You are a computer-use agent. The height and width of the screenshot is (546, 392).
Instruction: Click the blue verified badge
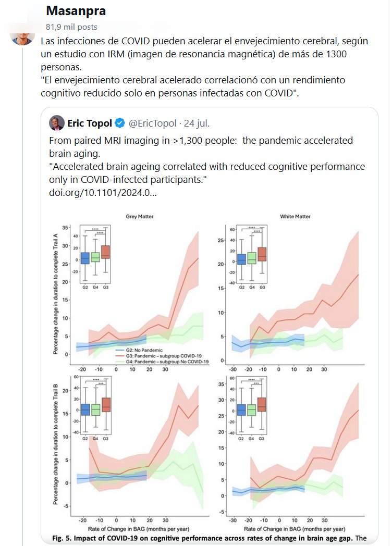point(120,123)
